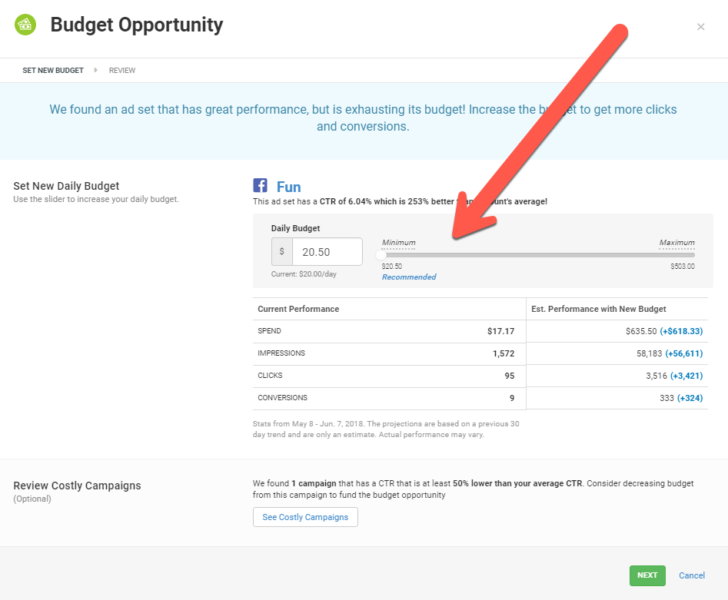
Task: Switch to the Review step
Action: pyautogui.click(x=122, y=71)
